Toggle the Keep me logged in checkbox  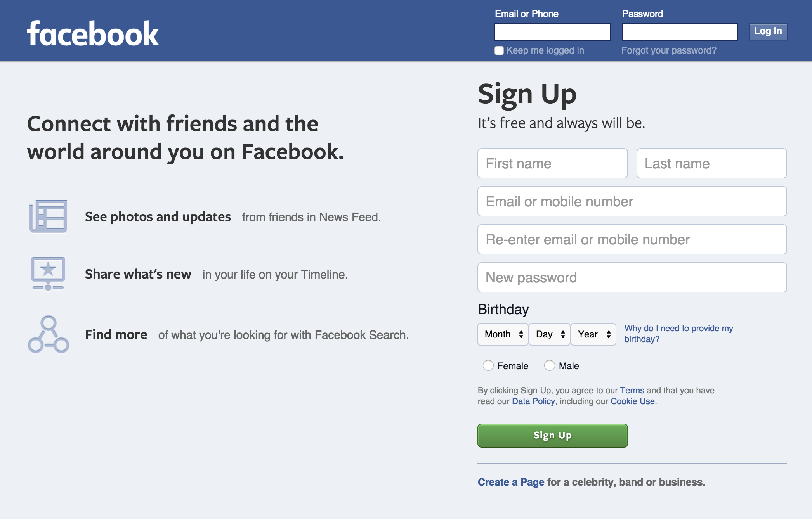498,50
